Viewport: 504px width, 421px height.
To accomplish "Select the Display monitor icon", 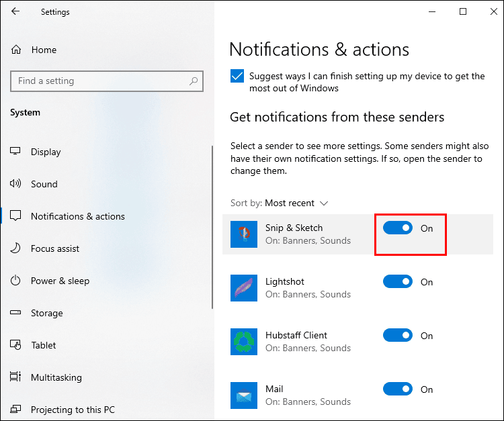I will [15, 151].
